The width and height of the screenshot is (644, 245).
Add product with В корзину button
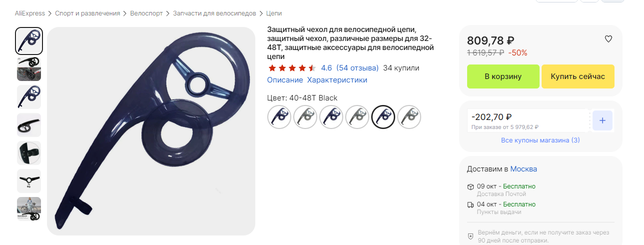click(x=503, y=76)
